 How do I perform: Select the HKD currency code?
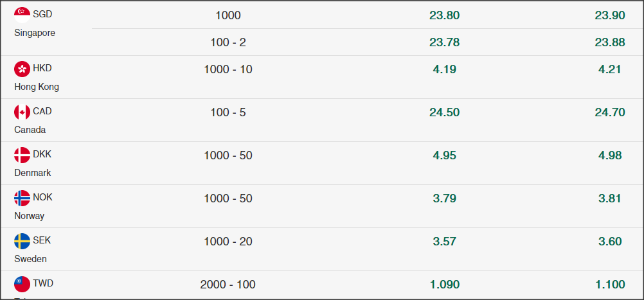pos(42,68)
